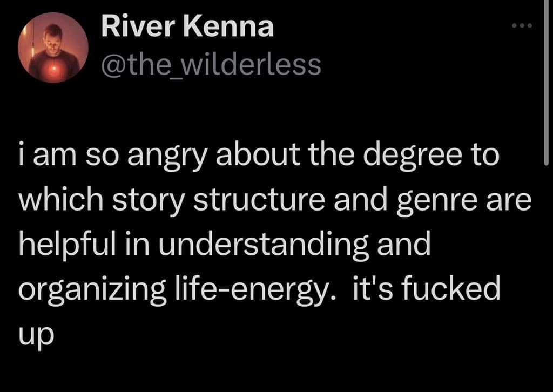Click the River Kenna display name
The image size is (553, 392).
pyautogui.click(x=187, y=28)
